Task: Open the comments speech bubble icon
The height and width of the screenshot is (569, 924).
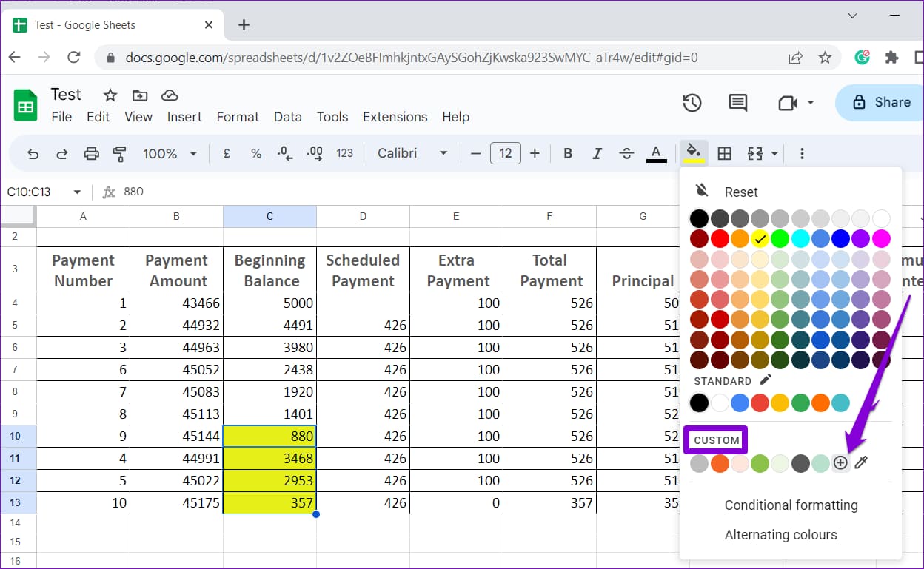Action: click(737, 103)
